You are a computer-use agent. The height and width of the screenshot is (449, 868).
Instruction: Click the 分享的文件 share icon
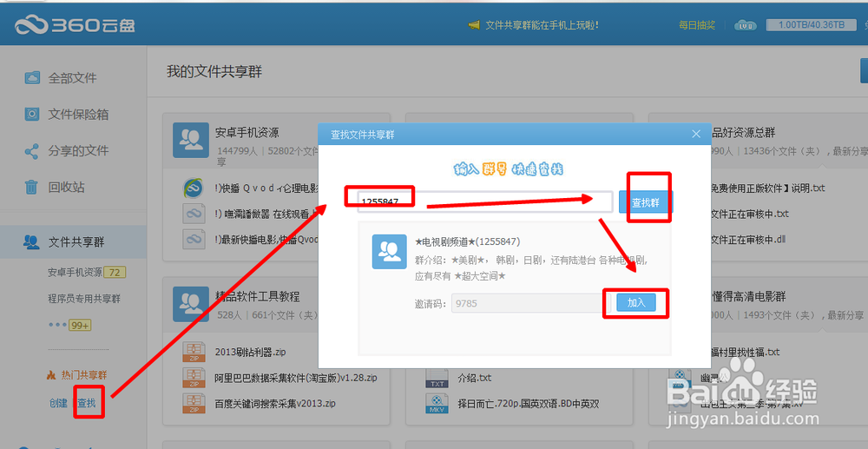31,151
